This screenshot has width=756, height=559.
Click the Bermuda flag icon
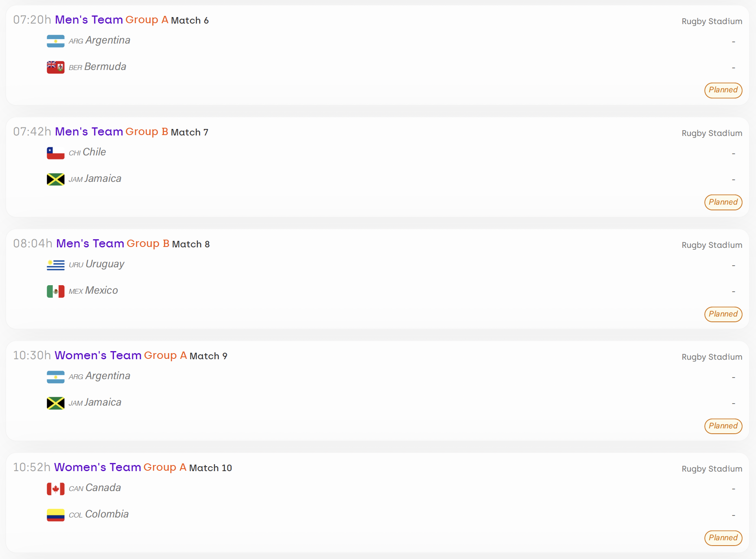click(x=55, y=67)
